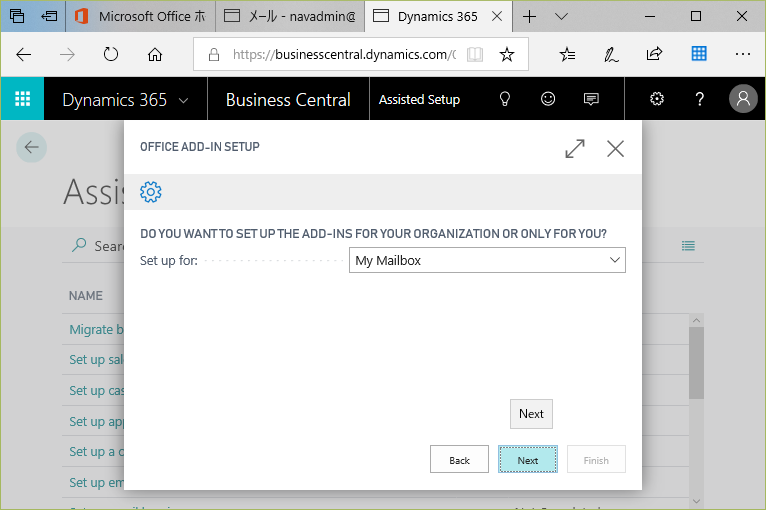Click the Business Central header title
The height and width of the screenshot is (510, 766).
pos(288,100)
